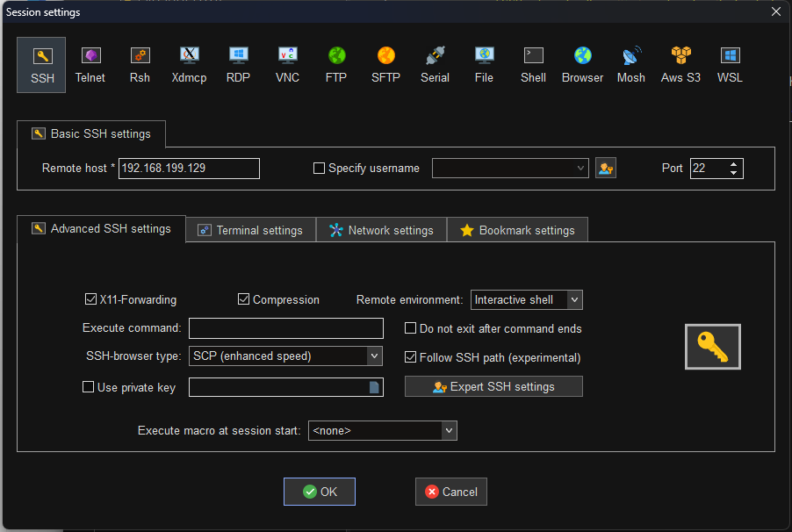Image resolution: width=792 pixels, height=532 pixels.
Task: Open the Remote environment dropdown
Action: 526,300
